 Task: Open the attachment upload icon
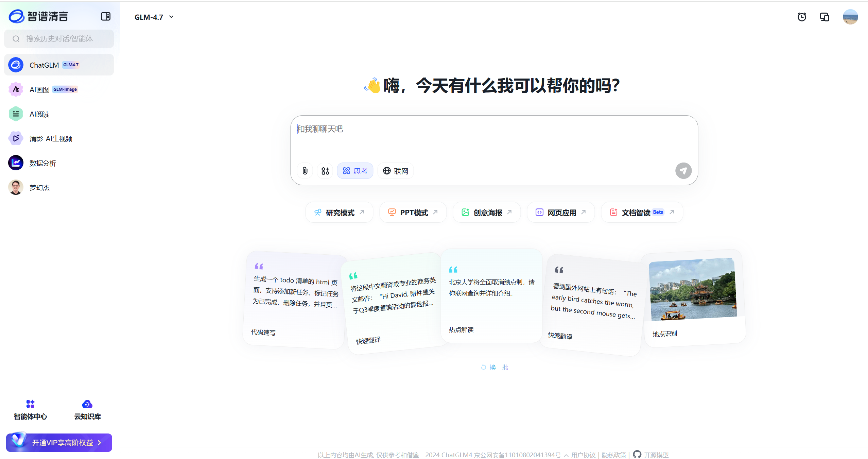coord(304,171)
